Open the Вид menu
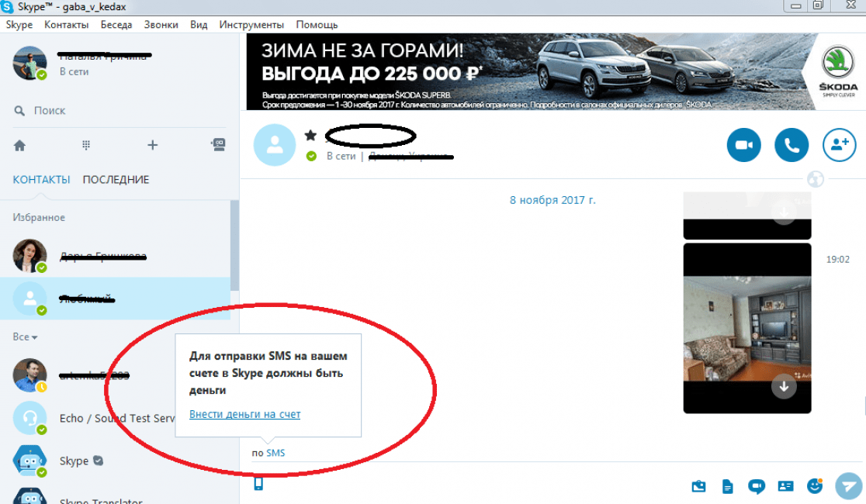The image size is (866, 504). click(x=199, y=25)
